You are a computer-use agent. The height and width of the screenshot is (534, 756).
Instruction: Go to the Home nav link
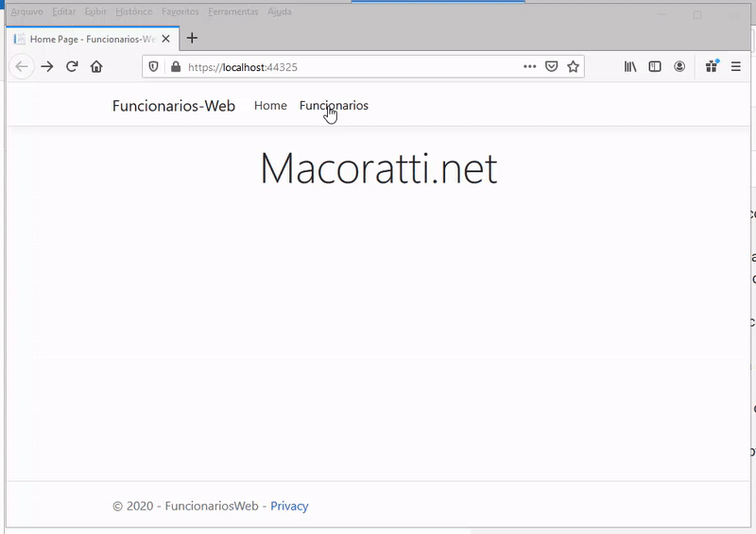(x=270, y=106)
